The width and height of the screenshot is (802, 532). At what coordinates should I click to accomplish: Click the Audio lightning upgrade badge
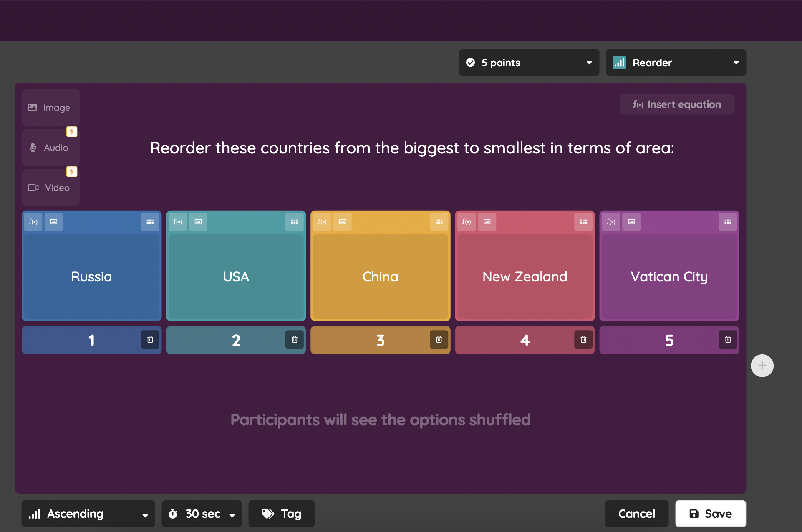point(71,132)
